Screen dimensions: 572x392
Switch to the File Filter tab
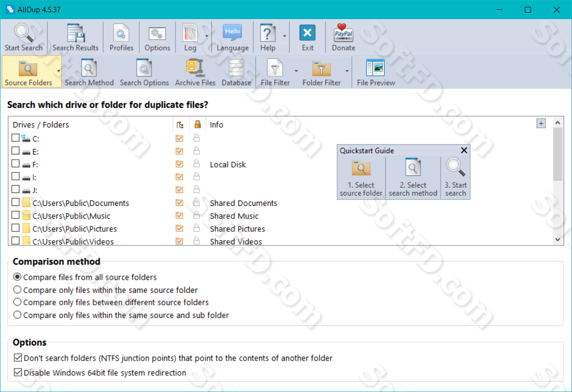275,72
